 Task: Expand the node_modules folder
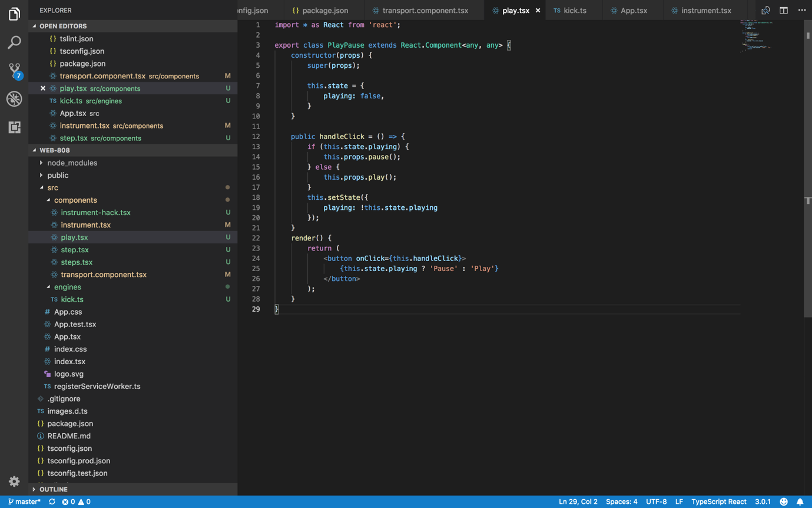(72, 163)
